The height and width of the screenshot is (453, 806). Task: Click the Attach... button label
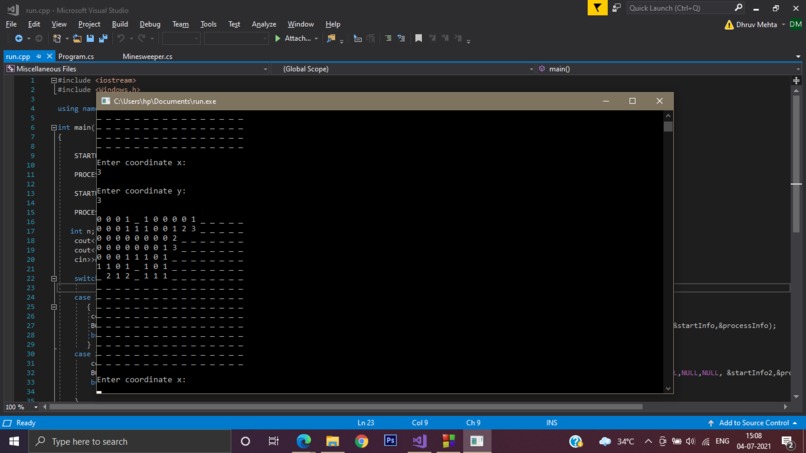tap(298, 39)
